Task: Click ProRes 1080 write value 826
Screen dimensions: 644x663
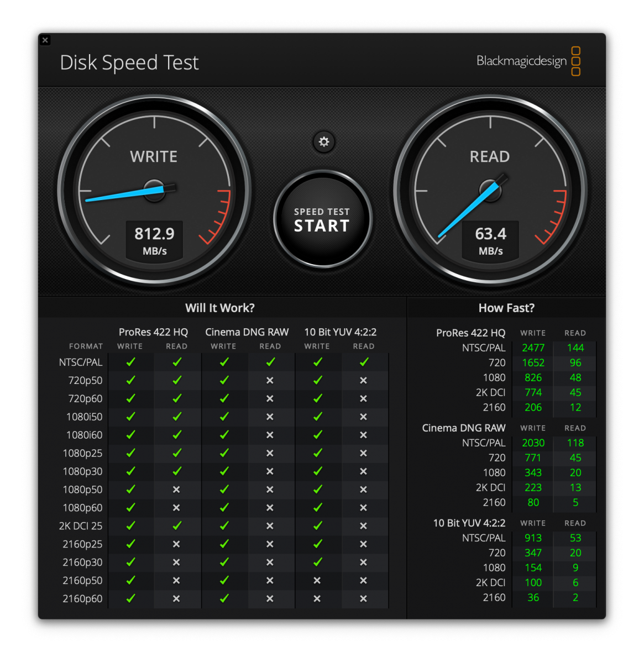Action: click(x=533, y=377)
